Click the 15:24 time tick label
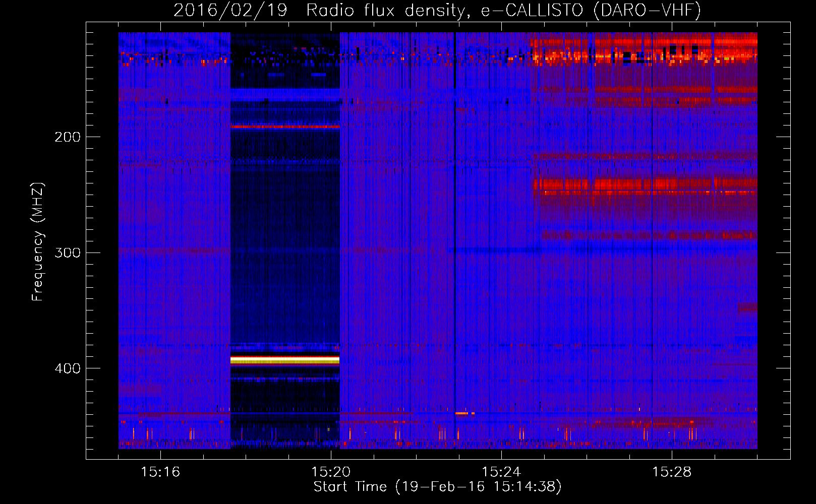Image resolution: width=816 pixels, height=504 pixels. [501, 472]
